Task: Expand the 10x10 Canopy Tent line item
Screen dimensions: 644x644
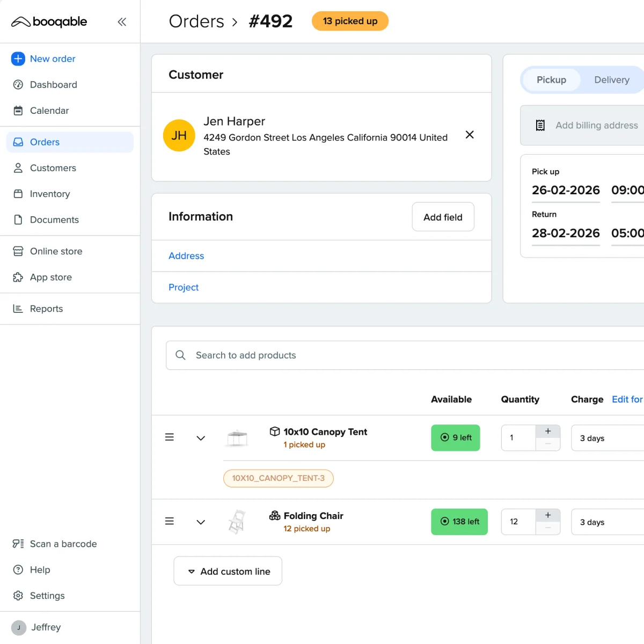Action: [200, 437]
